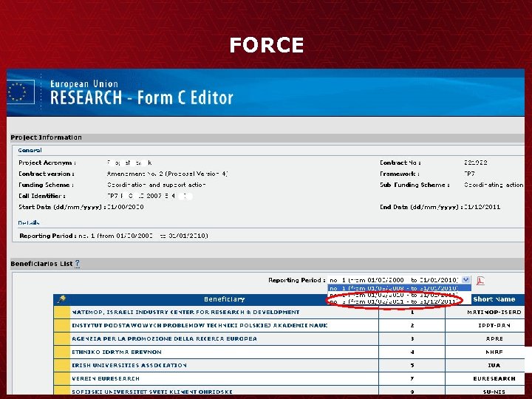Open the Reporting Period dropdown arrow

coord(465,280)
